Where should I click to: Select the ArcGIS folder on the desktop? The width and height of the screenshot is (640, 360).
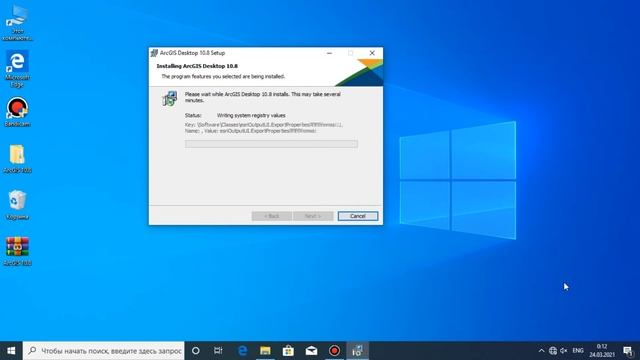[17, 159]
